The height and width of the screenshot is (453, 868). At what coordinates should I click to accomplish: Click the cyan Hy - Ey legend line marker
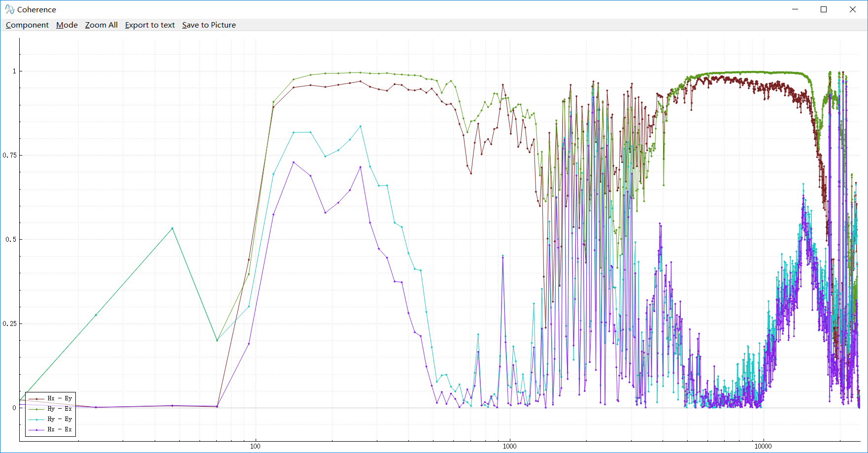(x=36, y=420)
